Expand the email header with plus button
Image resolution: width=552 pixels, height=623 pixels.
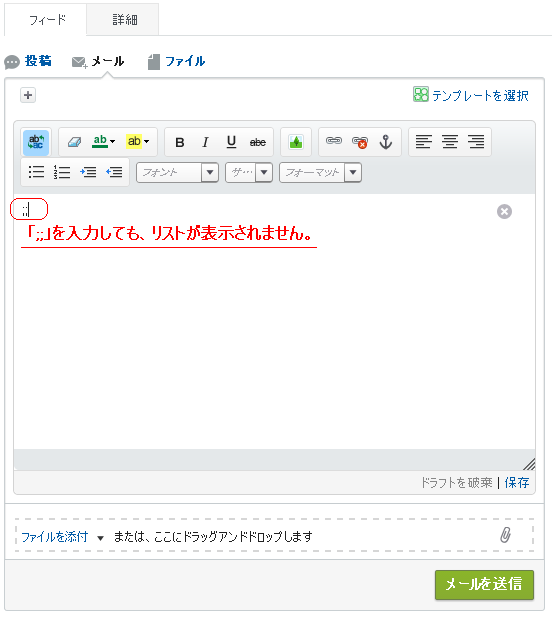point(28,95)
